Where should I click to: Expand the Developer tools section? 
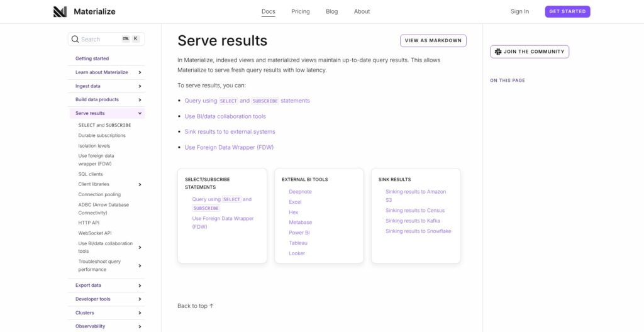pos(140,299)
